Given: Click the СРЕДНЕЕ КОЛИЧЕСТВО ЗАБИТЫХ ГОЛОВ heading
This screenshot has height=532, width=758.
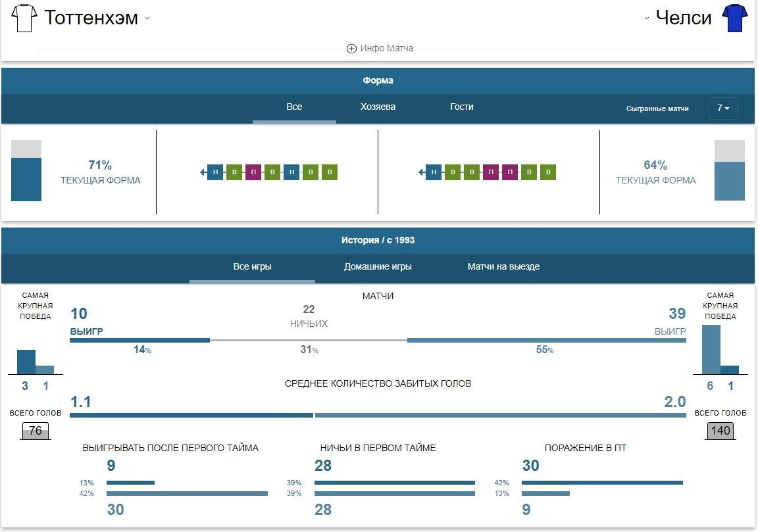Looking at the screenshot, I should tap(378, 383).
